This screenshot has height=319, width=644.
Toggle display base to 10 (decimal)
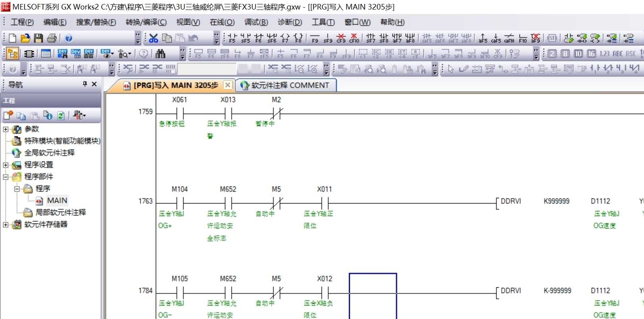coord(578,53)
